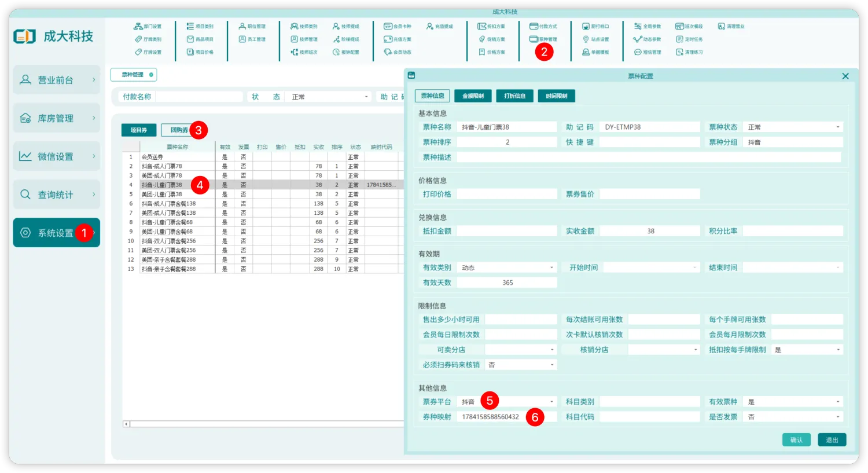Open 充值方案 toolbar item
The width and height of the screenshot is (868, 473).
click(398, 39)
